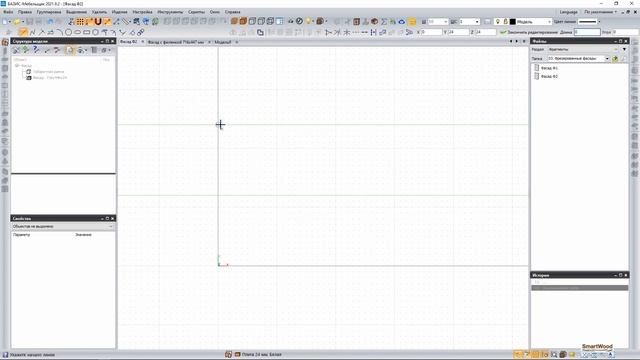Collapse the Фасад root tree node
Viewport: 640px width, 360px height.
tap(17, 65)
